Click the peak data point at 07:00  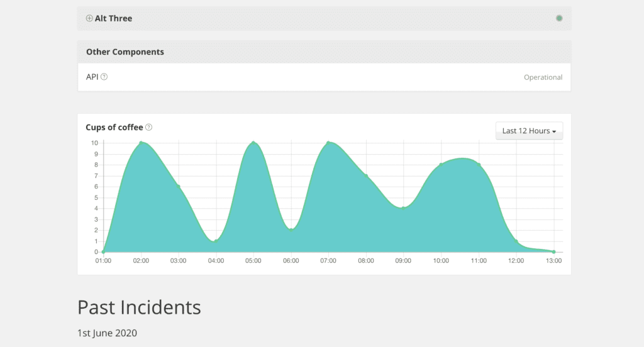pyautogui.click(x=328, y=143)
